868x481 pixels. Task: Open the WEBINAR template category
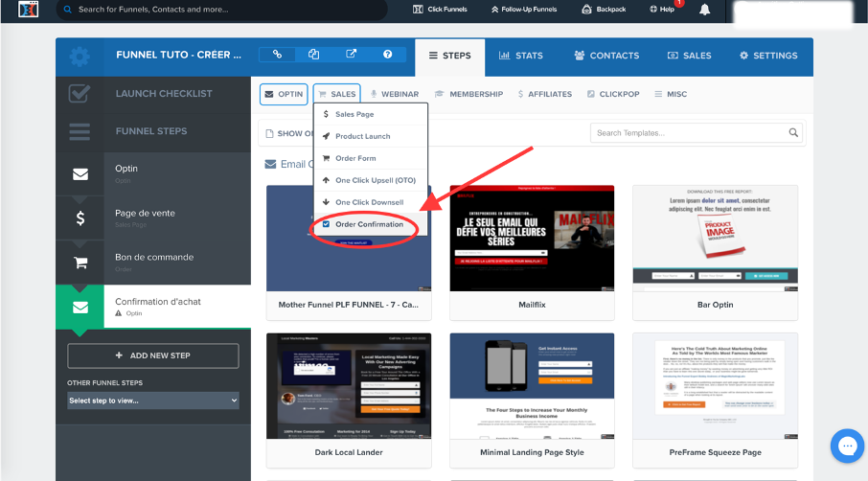click(395, 94)
